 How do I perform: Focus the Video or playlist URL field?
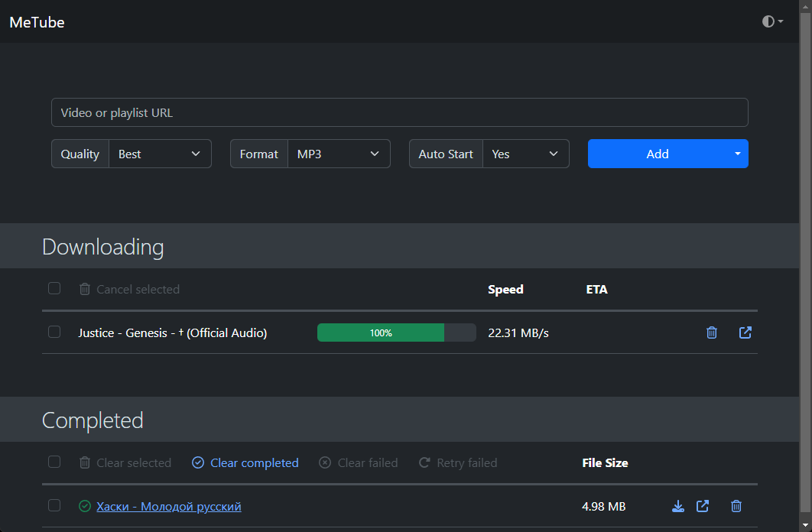pyautogui.click(x=399, y=112)
